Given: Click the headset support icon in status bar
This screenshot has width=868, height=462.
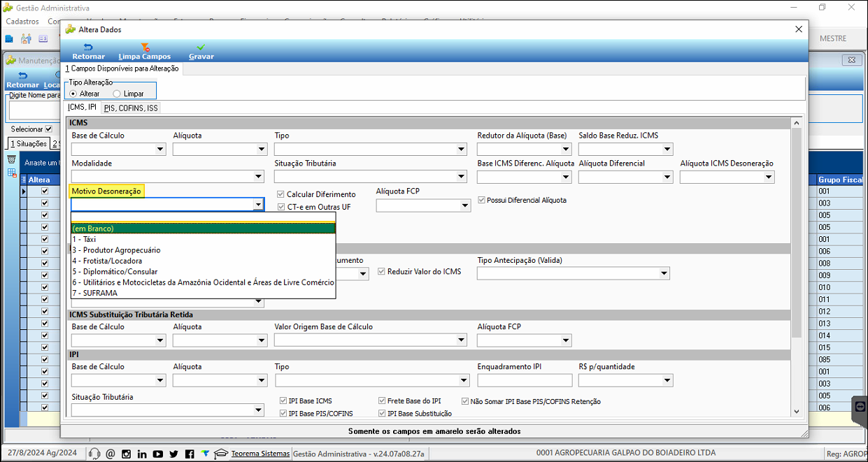Looking at the screenshot, I should (94, 454).
